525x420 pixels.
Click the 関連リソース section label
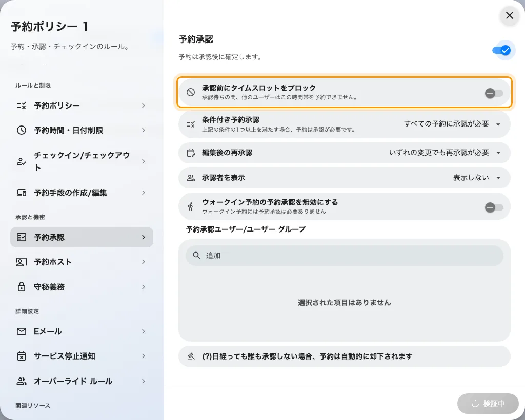[33, 406]
